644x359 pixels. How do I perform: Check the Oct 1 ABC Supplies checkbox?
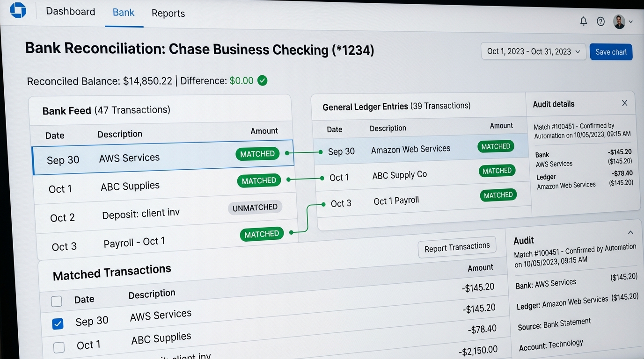point(59,347)
